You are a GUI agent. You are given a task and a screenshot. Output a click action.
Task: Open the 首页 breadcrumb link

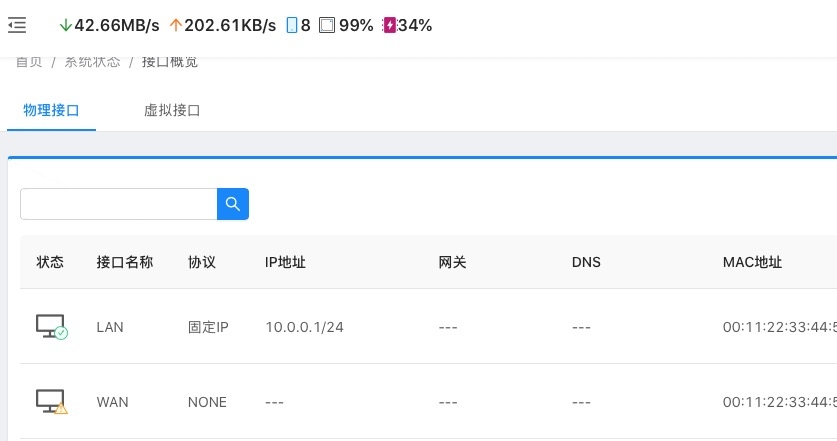pos(29,62)
